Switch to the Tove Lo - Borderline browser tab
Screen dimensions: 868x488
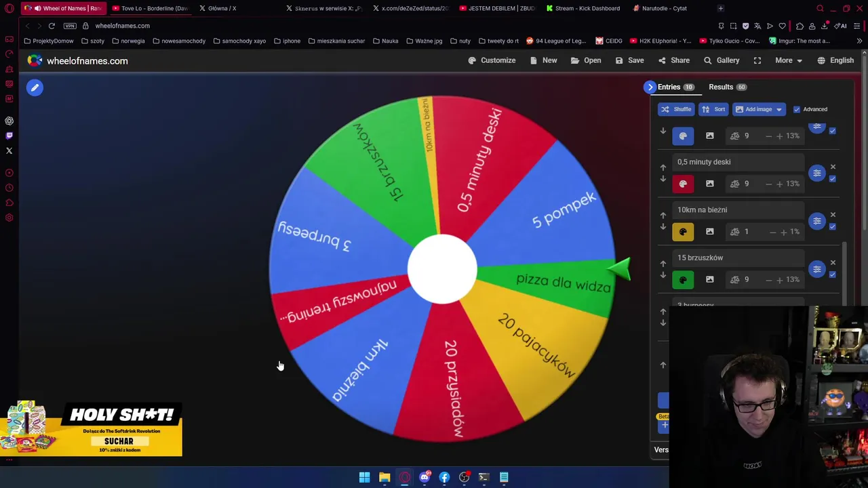pyautogui.click(x=149, y=8)
